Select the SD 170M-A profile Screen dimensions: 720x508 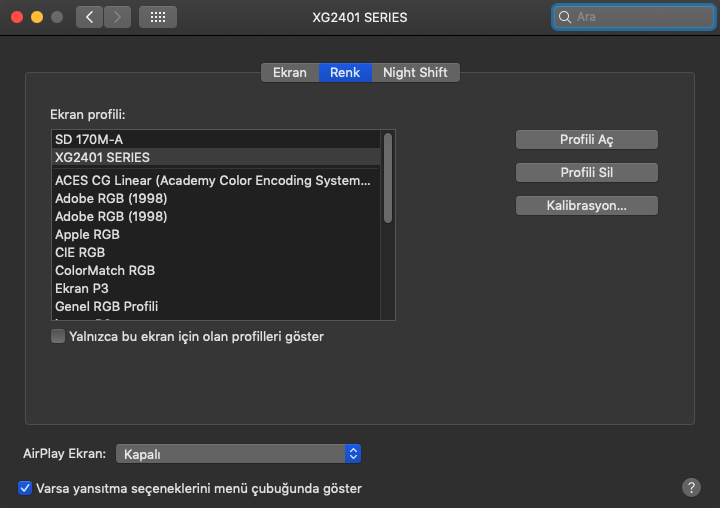pyautogui.click(x=89, y=139)
